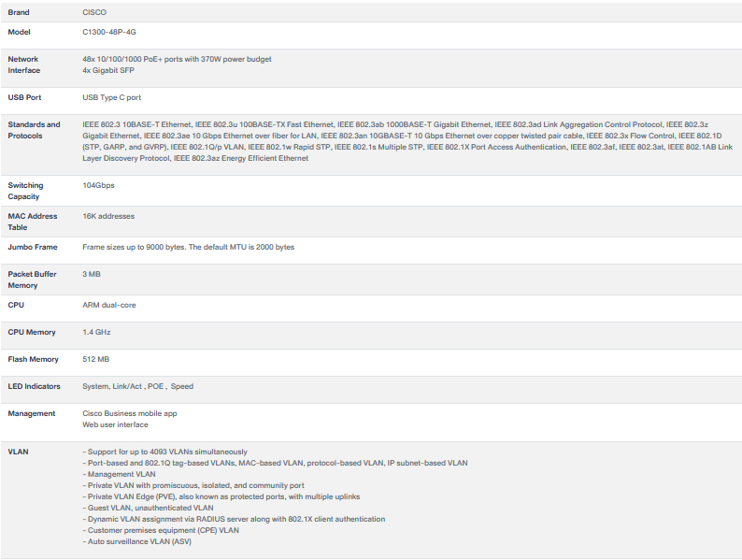Select the CISCO brand value
The width and height of the screenshot is (742, 560).
pos(94,12)
